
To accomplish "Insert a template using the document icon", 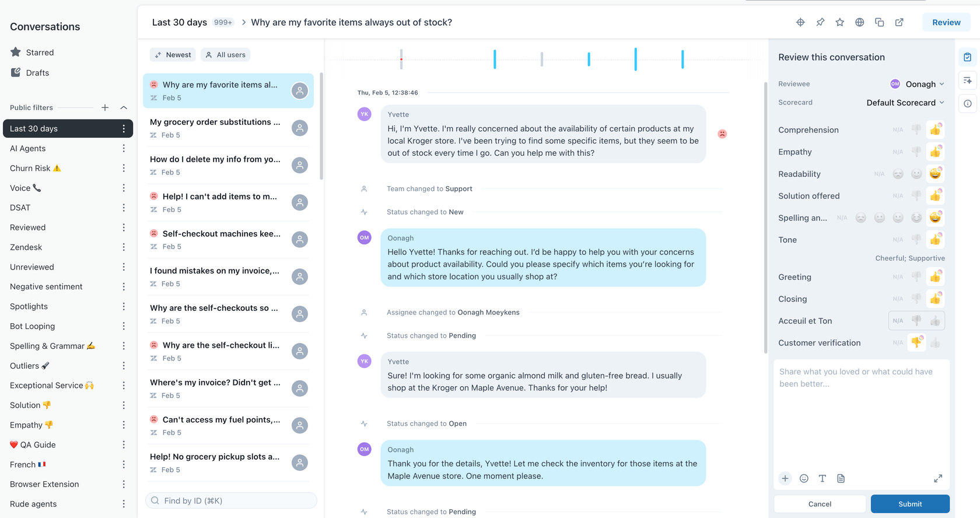I will coord(841,478).
